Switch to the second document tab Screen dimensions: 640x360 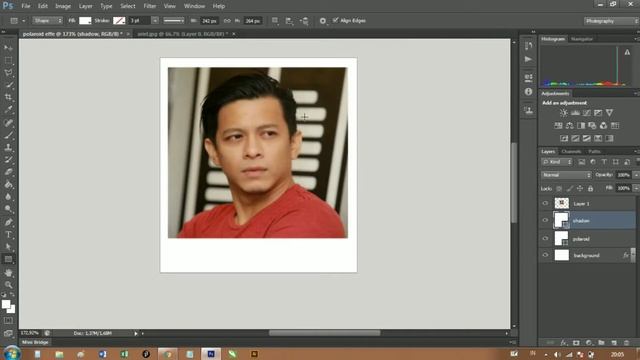pos(182,34)
